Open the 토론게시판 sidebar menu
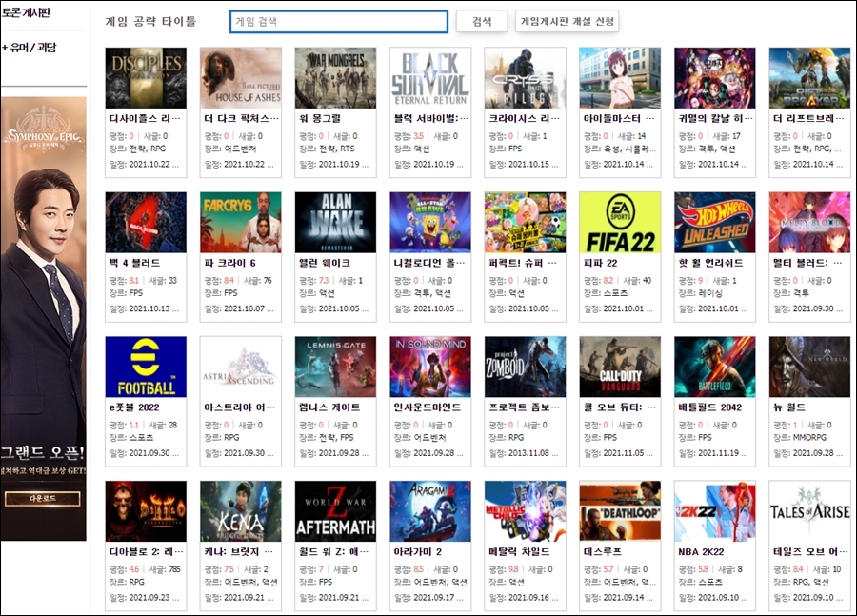Viewport: 857px width, 616px height. [x=25, y=12]
